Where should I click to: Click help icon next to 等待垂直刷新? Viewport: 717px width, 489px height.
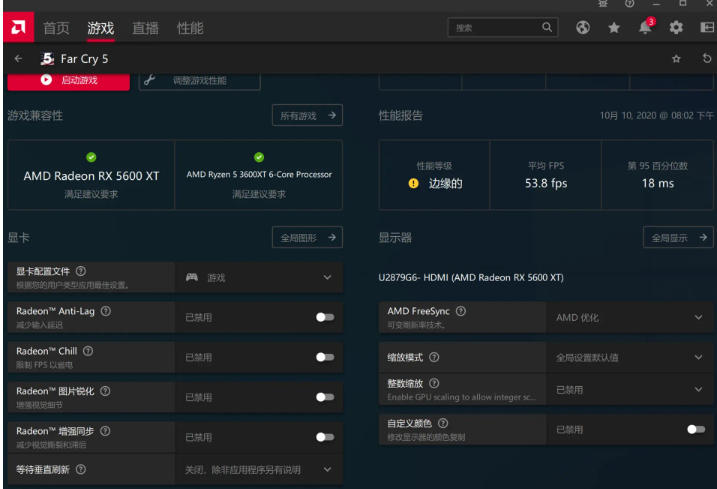[x=81, y=469]
